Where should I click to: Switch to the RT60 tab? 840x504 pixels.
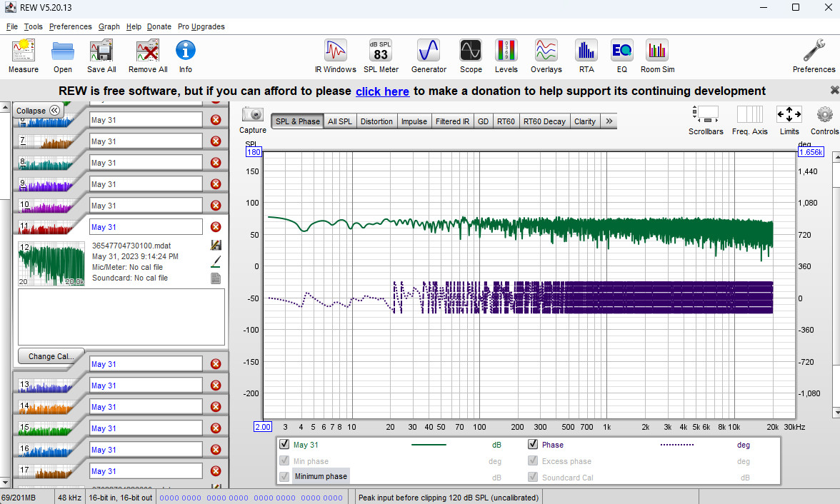[x=506, y=121]
